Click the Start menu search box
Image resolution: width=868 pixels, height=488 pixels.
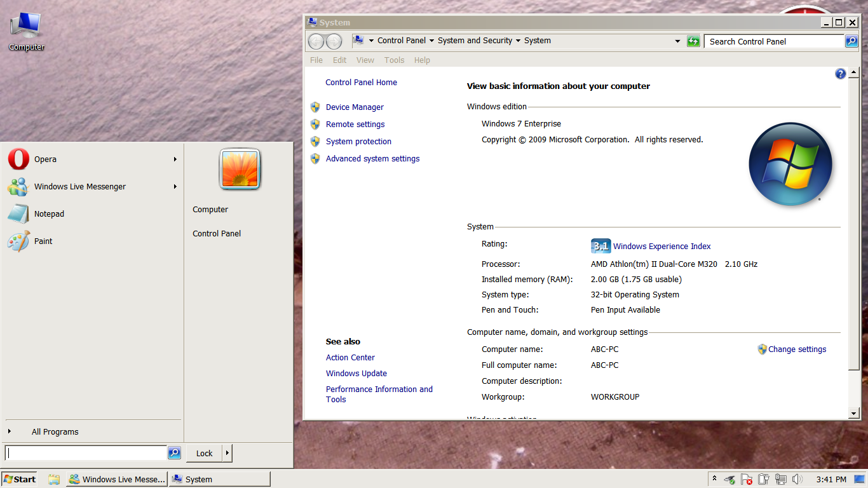click(86, 453)
